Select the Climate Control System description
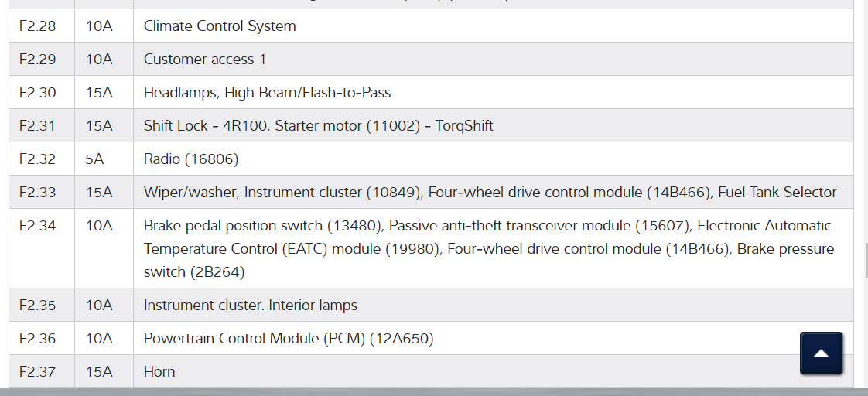The width and height of the screenshot is (868, 396). [220, 26]
